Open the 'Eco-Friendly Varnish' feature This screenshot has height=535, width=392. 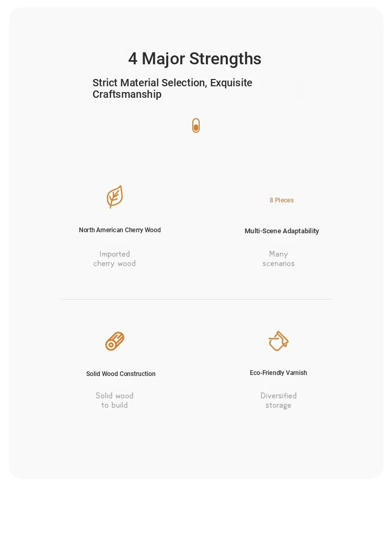(x=279, y=372)
